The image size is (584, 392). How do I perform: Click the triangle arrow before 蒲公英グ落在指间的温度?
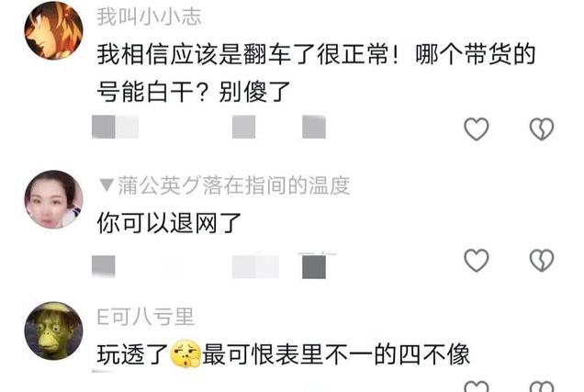point(107,185)
